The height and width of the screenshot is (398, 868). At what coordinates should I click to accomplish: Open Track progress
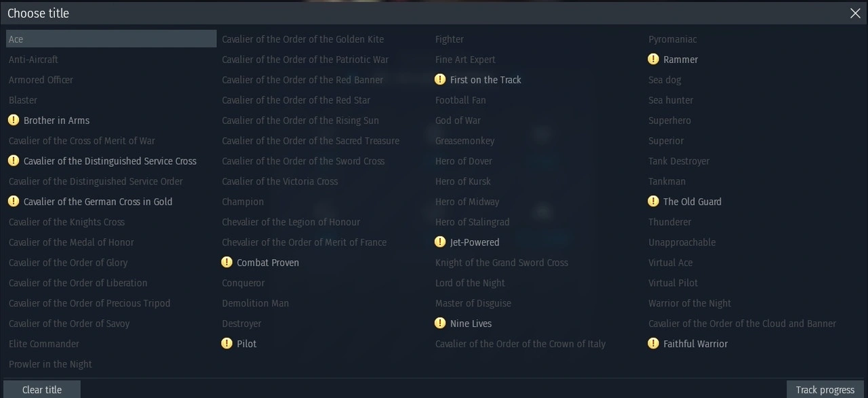825,389
